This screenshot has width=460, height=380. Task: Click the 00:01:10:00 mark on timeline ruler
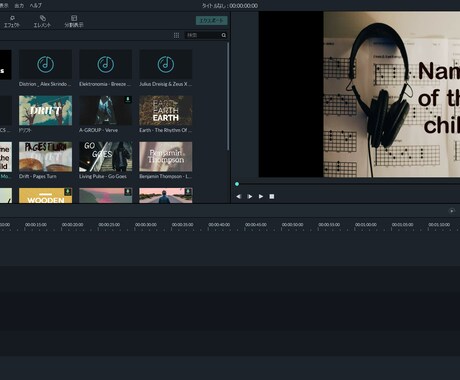coord(439,225)
